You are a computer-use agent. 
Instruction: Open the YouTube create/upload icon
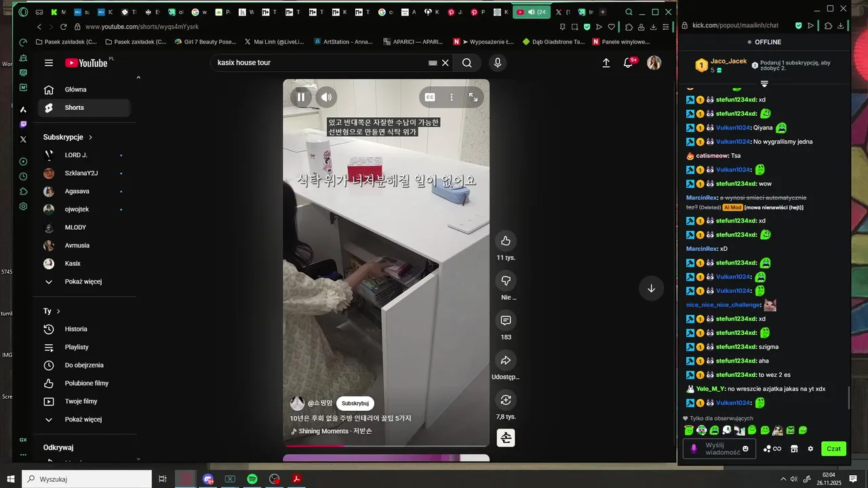tap(606, 63)
